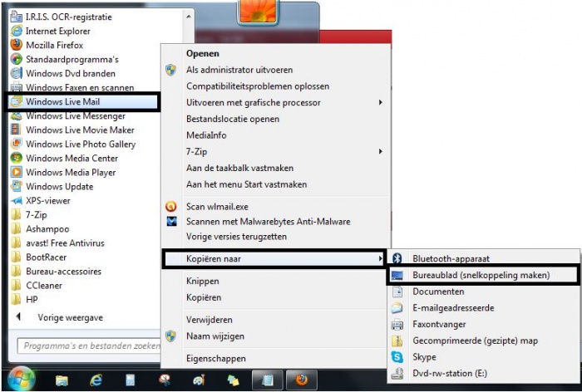Expand the avast! Free Antivirus folder
Image resolution: width=582 pixels, height=392 pixels.
[57, 243]
